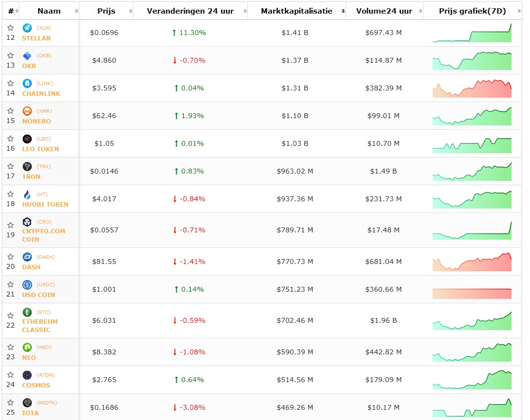This screenshot has width=530, height=420.
Task: Click the NEO coin logo
Action: point(27,348)
